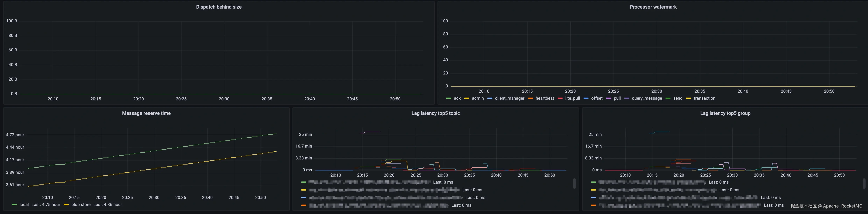This screenshot has width=868, height=214.
Task: Click the top5 group legend scrollbar
Action: coord(864,183)
